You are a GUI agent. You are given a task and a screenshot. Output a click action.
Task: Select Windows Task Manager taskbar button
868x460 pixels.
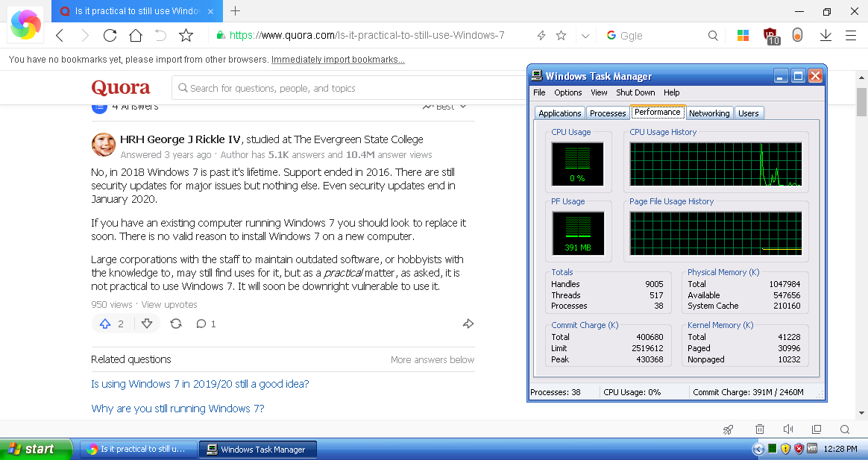coord(258,449)
